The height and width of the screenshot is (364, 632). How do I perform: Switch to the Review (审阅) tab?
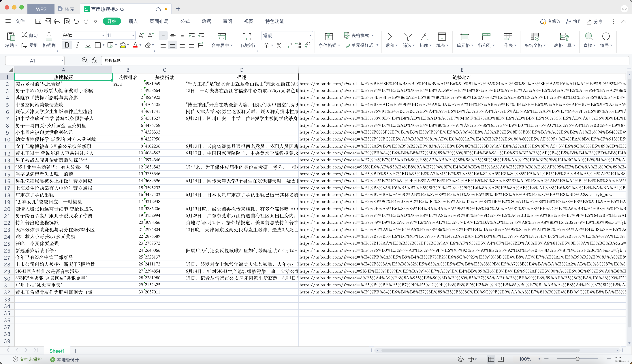[x=227, y=21]
